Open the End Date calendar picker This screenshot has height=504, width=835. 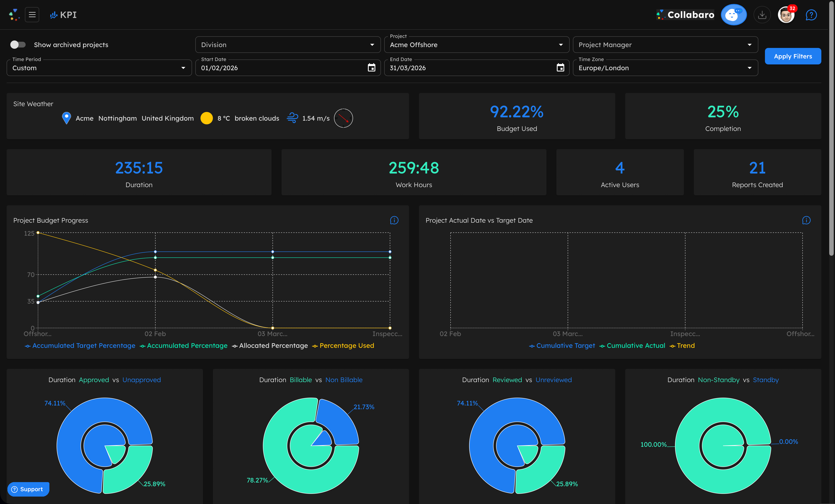tap(561, 68)
